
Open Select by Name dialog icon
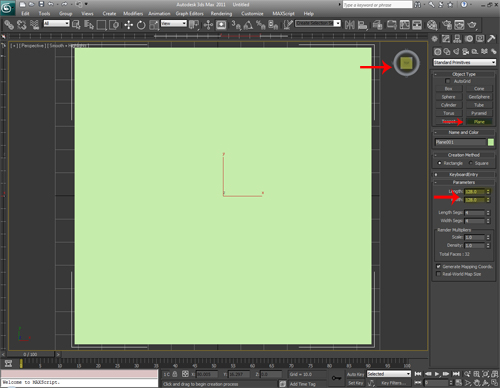(89, 25)
